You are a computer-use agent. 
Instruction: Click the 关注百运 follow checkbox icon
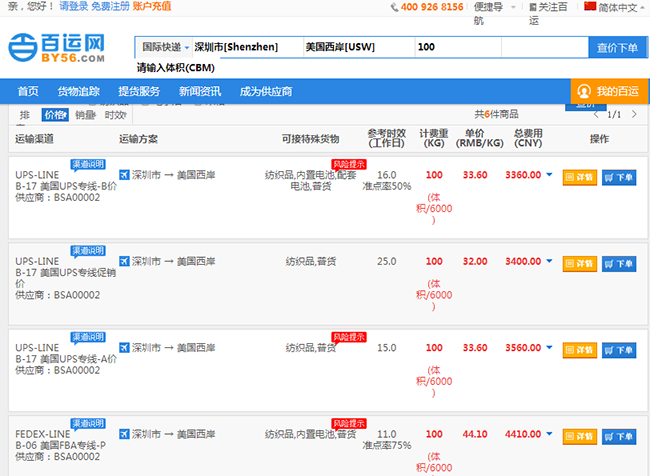(x=531, y=7)
